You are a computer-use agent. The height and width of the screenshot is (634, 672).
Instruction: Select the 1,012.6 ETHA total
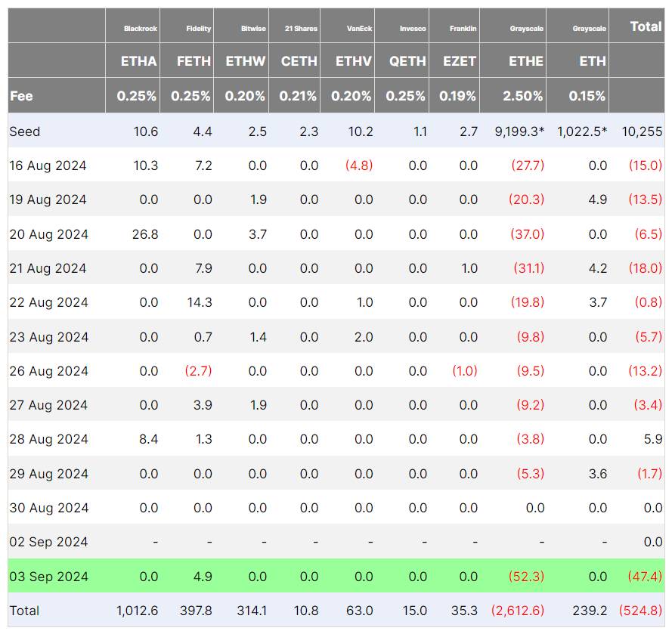[x=137, y=611]
